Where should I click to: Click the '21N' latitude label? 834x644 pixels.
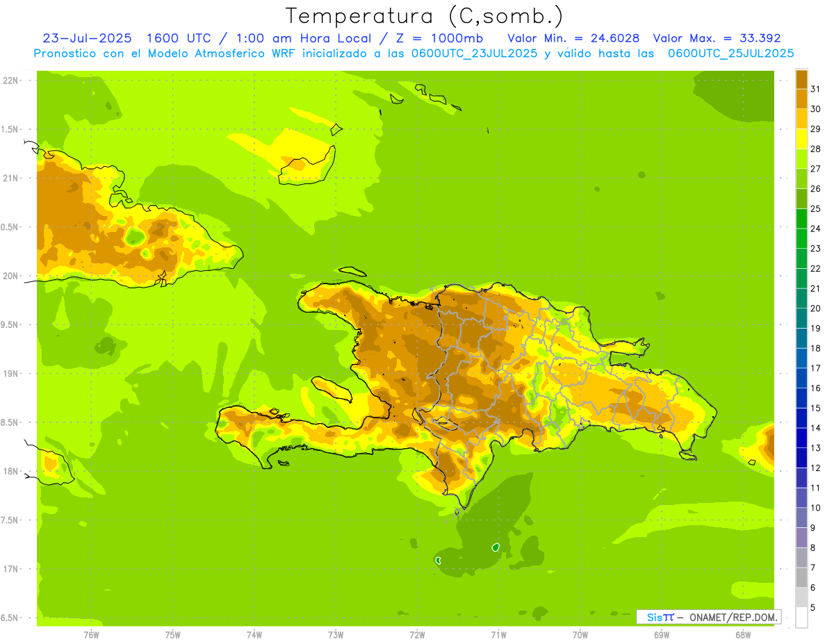coord(11,179)
